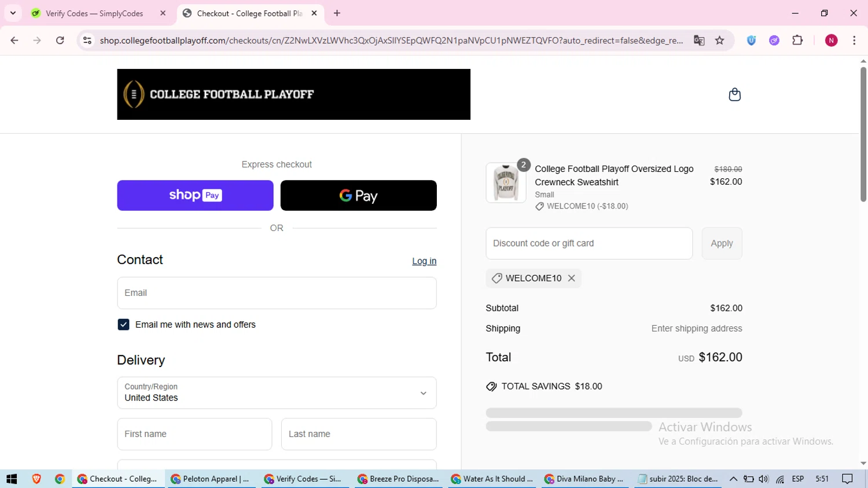Viewport: 868px width, 488px height.
Task: Open the sweatshirt product thumbnail
Action: (x=506, y=182)
